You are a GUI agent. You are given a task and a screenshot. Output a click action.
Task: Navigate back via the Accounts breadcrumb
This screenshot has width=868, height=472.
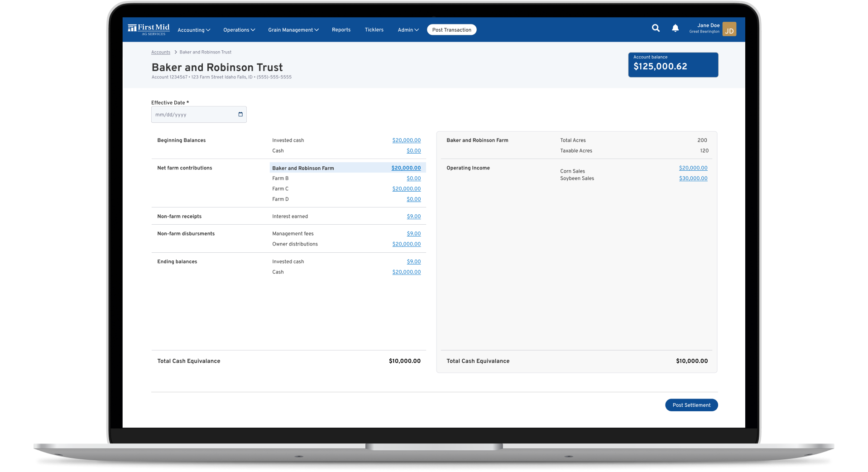[160, 52]
